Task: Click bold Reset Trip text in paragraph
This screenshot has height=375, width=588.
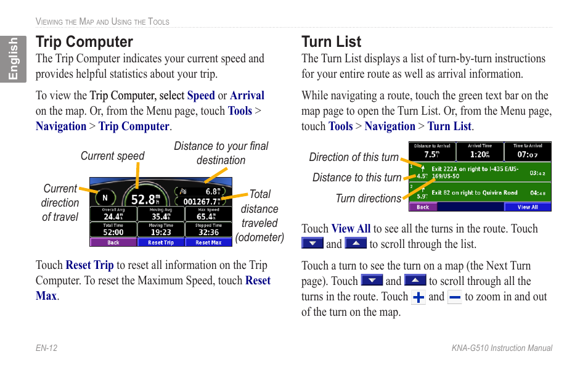Action: pyautogui.click(x=89, y=265)
